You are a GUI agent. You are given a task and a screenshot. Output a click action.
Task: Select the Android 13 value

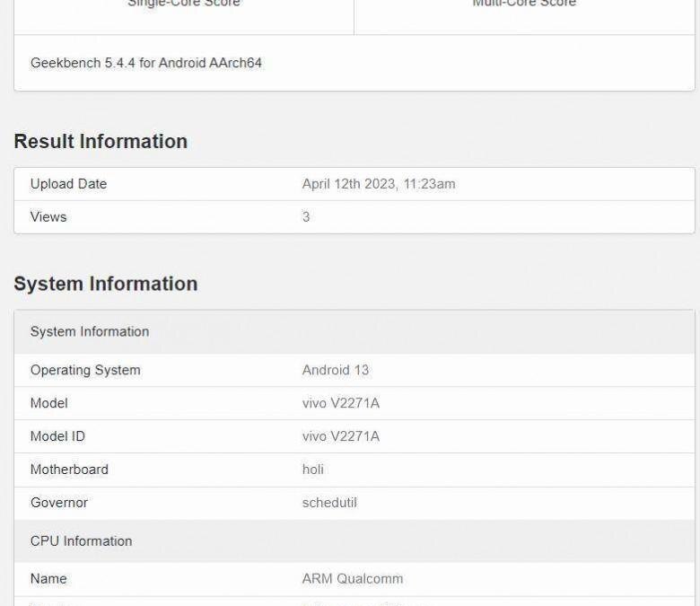coord(336,371)
